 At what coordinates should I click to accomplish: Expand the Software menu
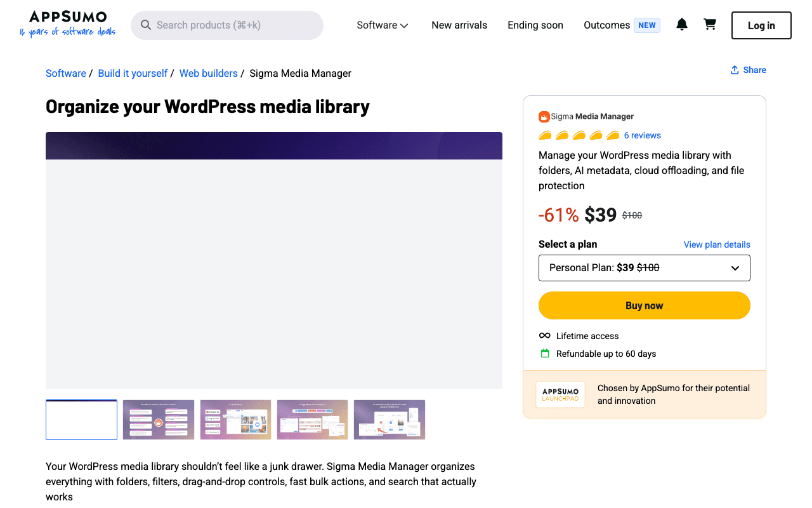[x=383, y=25]
